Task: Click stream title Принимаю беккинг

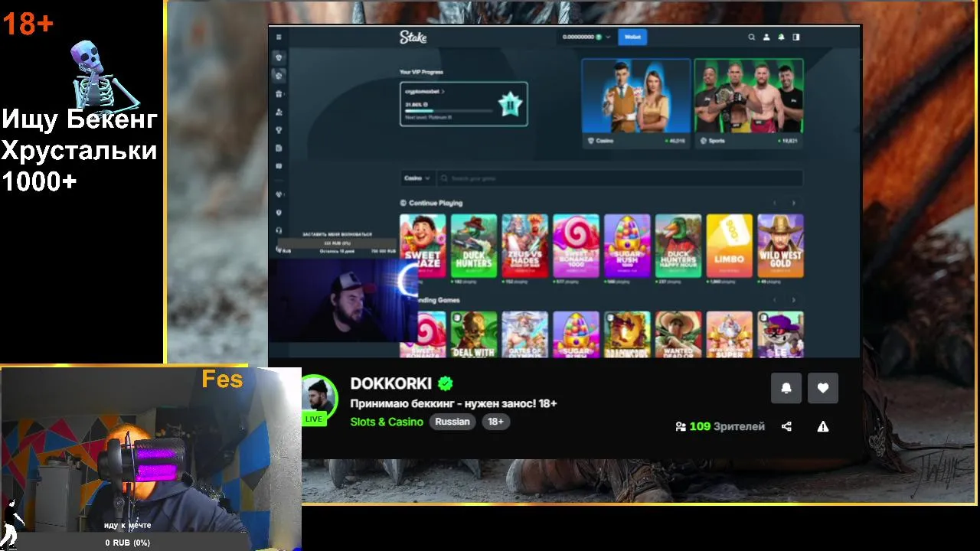Action: tap(453, 403)
